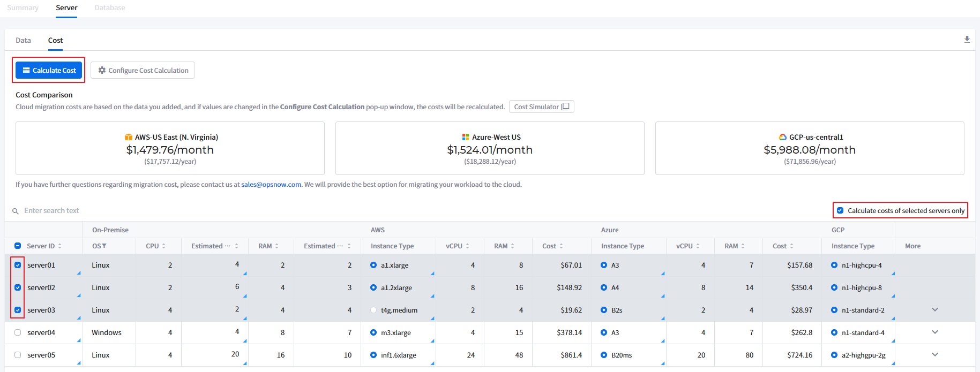Viewport: 980px width, 372px height.
Task: Sort by On-Premise CPU column
Action: pos(163,246)
